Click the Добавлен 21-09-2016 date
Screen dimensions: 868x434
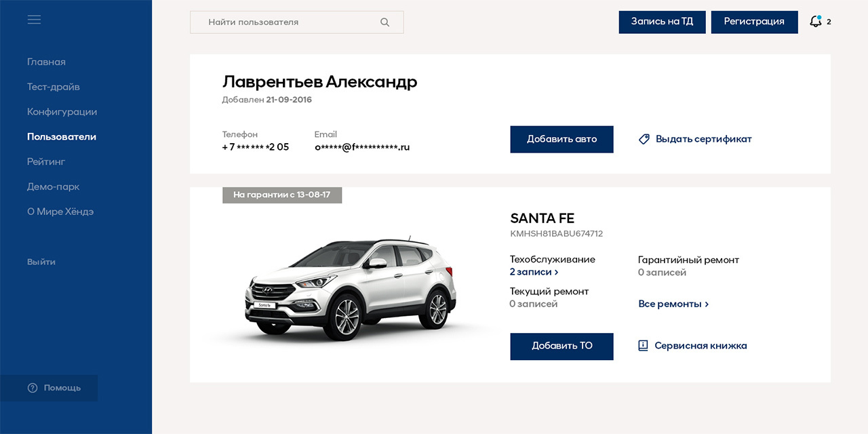coord(267,100)
